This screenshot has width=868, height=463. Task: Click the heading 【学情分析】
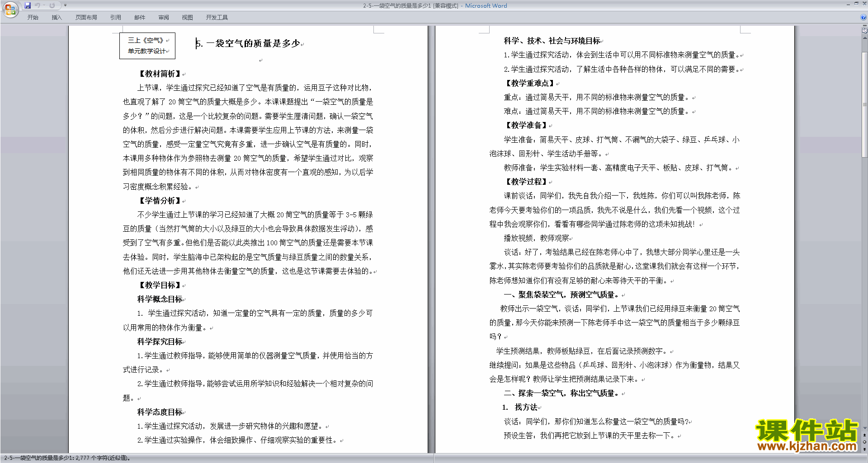pyautogui.click(x=160, y=201)
